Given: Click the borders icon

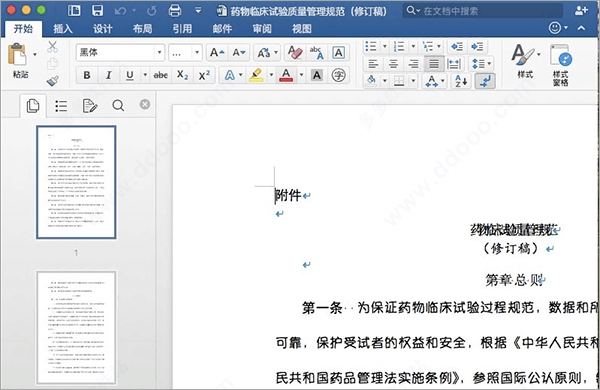Looking at the screenshot, I should click(x=399, y=81).
